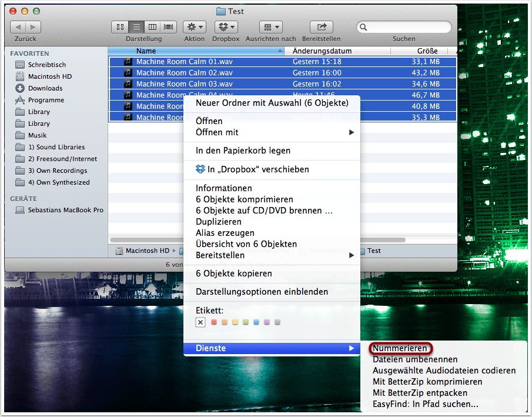
Task: Choose Dateien umbenennen service
Action: coord(414,359)
